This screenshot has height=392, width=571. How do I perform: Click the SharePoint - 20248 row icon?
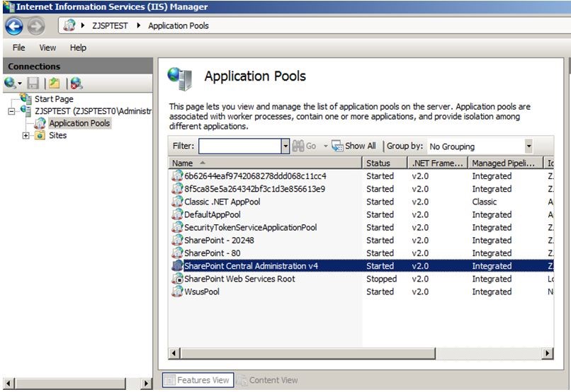click(x=177, y=240)
